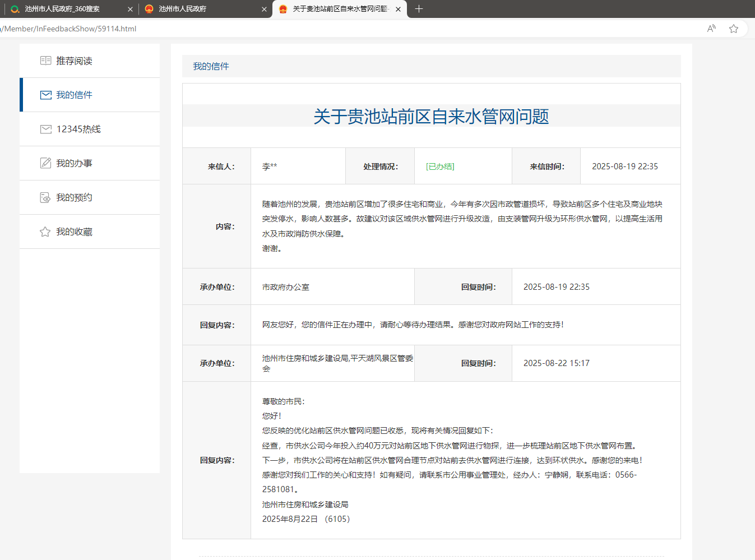Viewport: 755px width, 560px height.
Task: Switch to the 池州市人民政府_360搜索 tab
Action: click(x=71, y=9)
